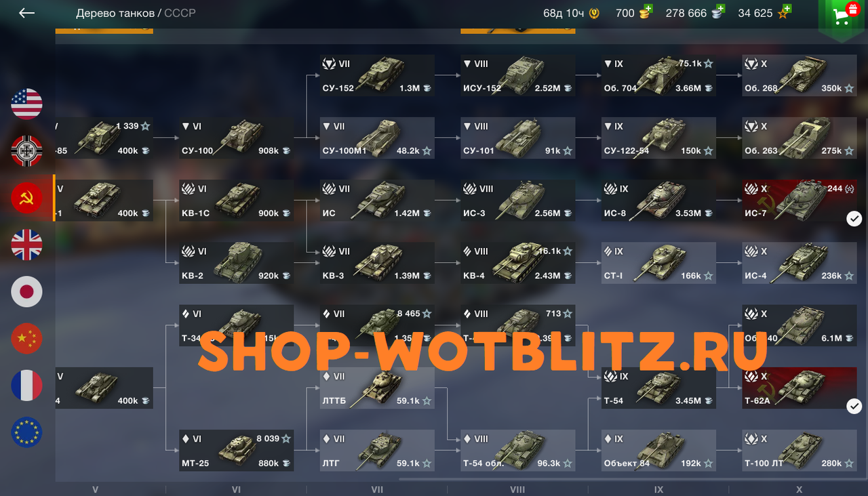Add free experience with plus icon
Screen dimensions: 868x496
tap(787, 9)
